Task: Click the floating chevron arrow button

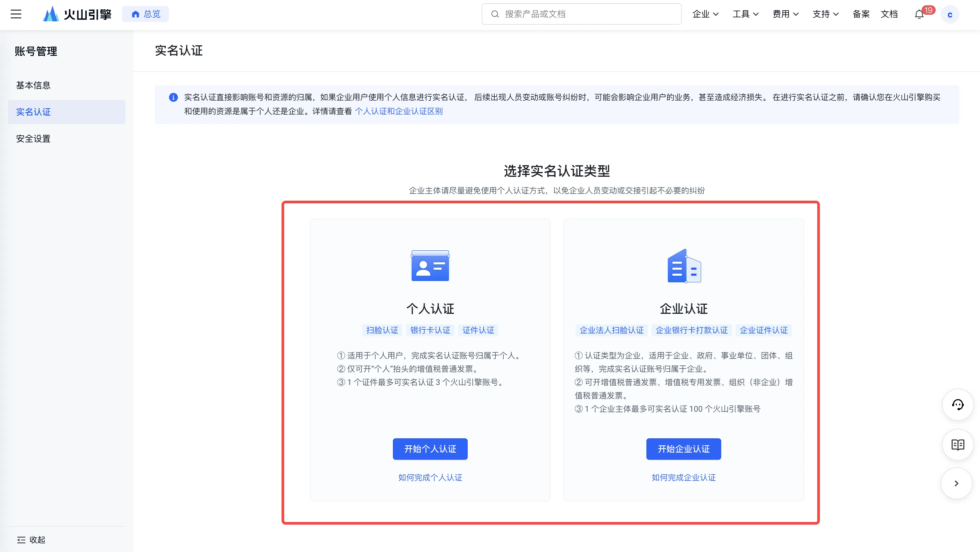Action: 956,483
